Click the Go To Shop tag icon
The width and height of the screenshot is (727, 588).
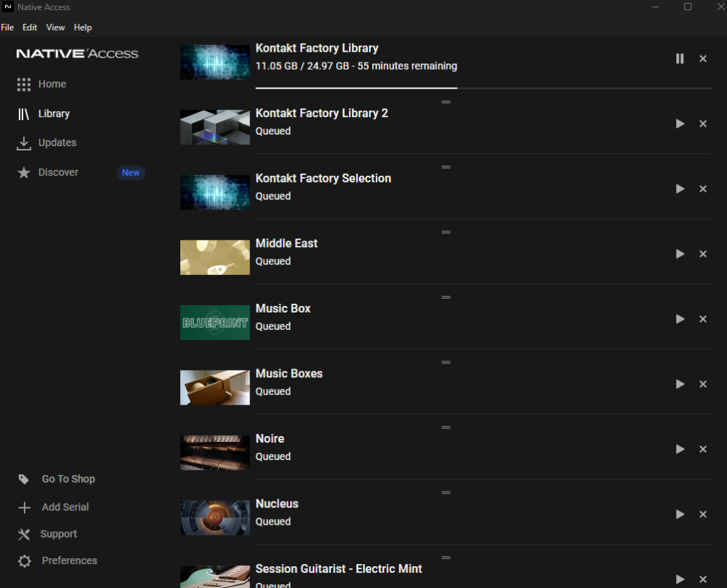(24, 479)
